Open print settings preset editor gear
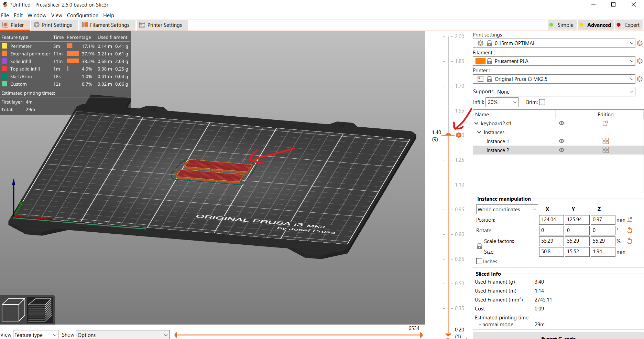644x339 pixels. [640, 43]
